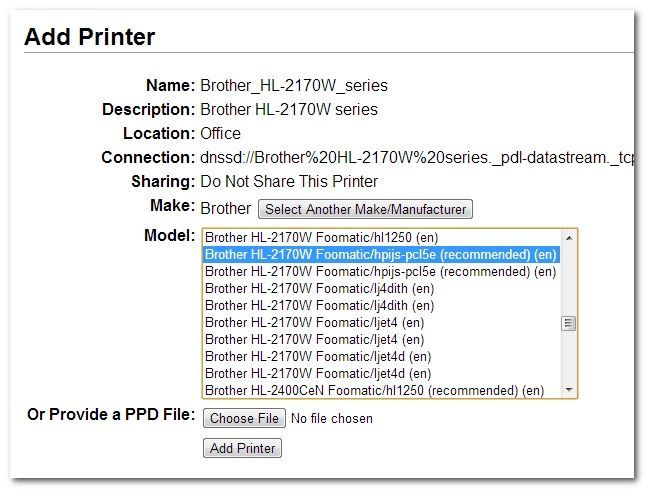Click the model list scroll-down arrow
The height and width of the screenshot is (489, 645).
pyautogui.click(x=569, y=389)
